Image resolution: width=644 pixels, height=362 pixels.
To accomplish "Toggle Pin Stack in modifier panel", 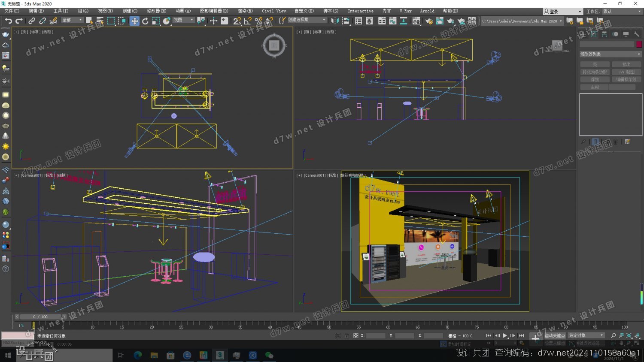I will coord(583,142).
